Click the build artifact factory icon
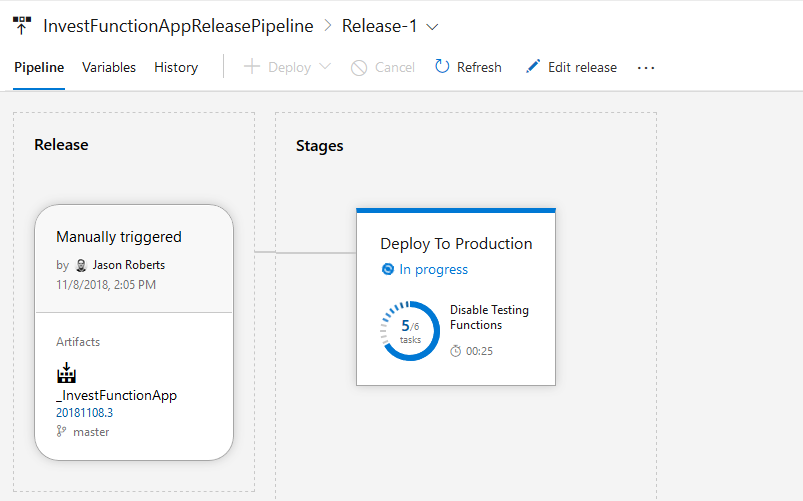Image resolution: width=803 pixels, height=501 pixels. [67, 373]
